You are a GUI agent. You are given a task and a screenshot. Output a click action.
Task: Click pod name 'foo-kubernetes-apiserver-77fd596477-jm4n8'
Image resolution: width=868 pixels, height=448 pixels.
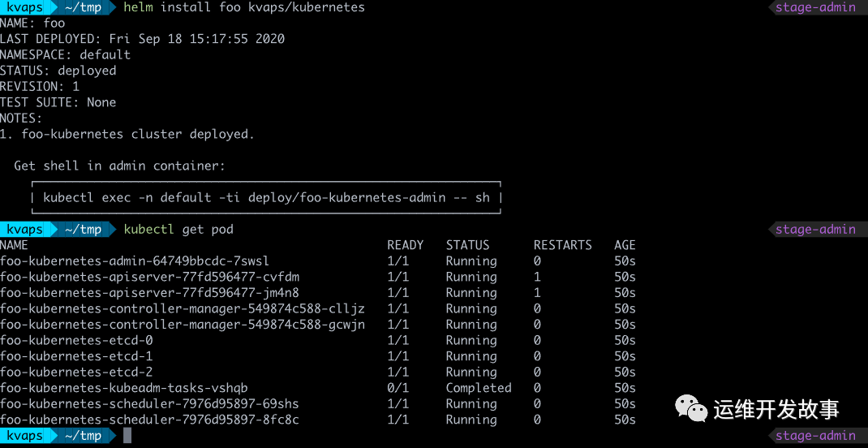tap(149, 292)
